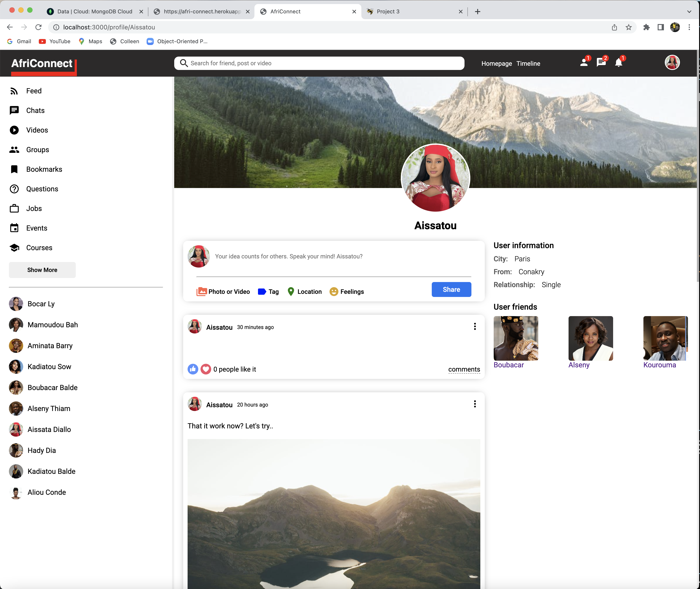700x589 pixels.
Task: Choose Feelings for the post
Action: click(347, 292)
